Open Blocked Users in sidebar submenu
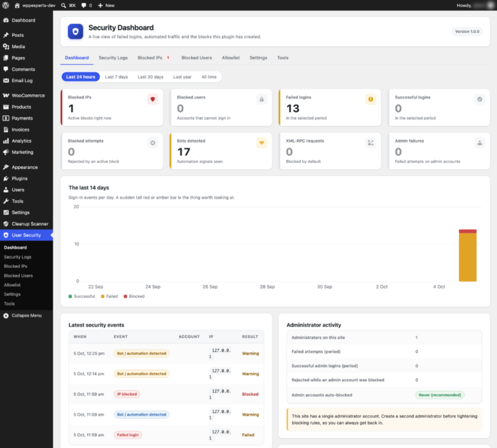The height and width of the screenshot is (448, 497). (x=18, y=276)
